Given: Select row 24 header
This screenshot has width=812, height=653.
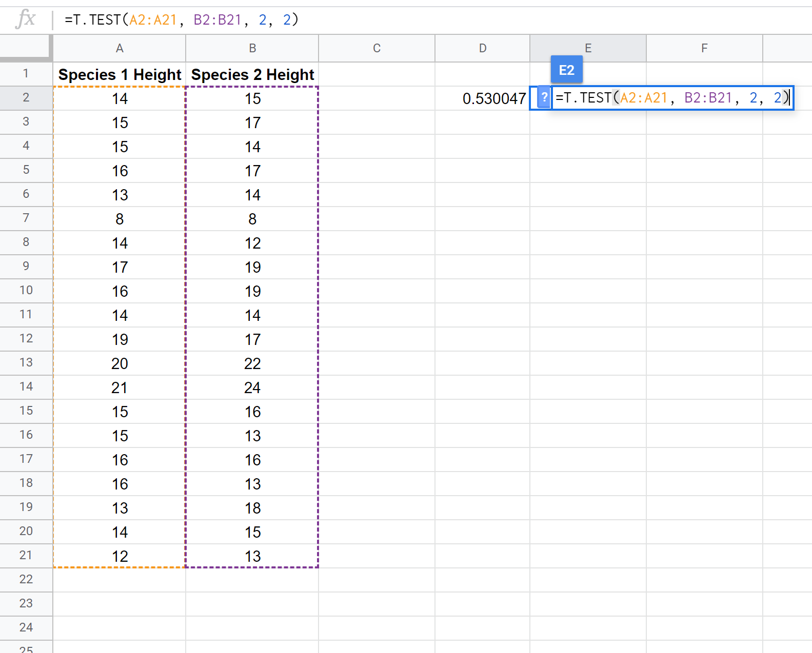Looking at the screenshot, I should point(26,628).
